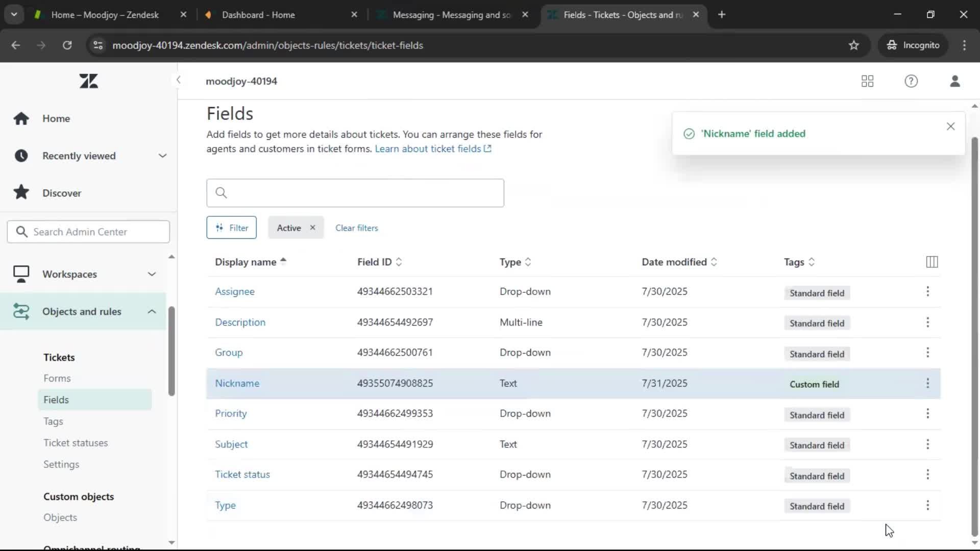The image size is (980, 551).
Task: Open the user profile icon
Action: click(x=955, y=81)
